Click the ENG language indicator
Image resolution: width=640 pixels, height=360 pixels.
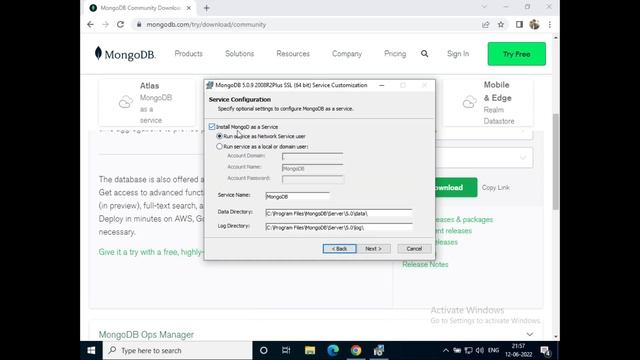(x=493, y=351)
